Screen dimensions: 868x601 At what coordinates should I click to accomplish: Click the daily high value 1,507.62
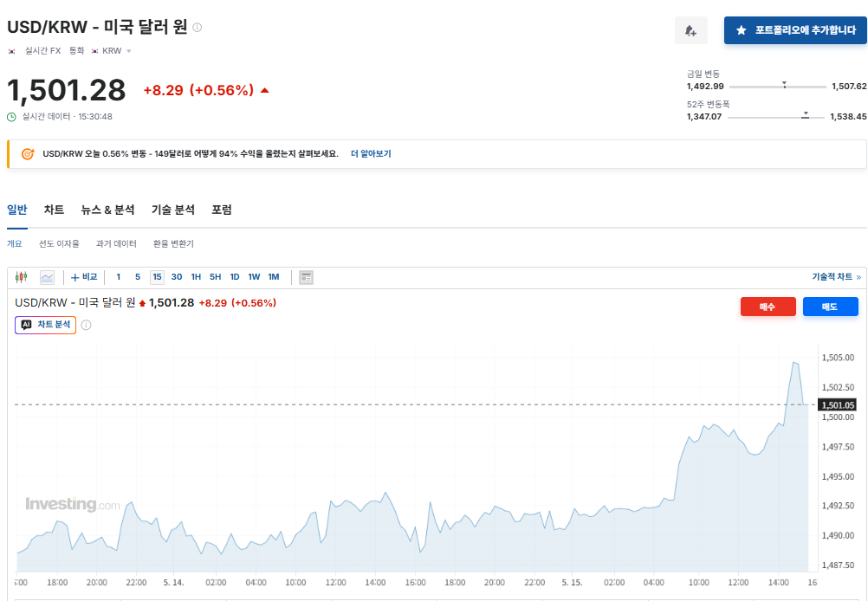[849, 87]
